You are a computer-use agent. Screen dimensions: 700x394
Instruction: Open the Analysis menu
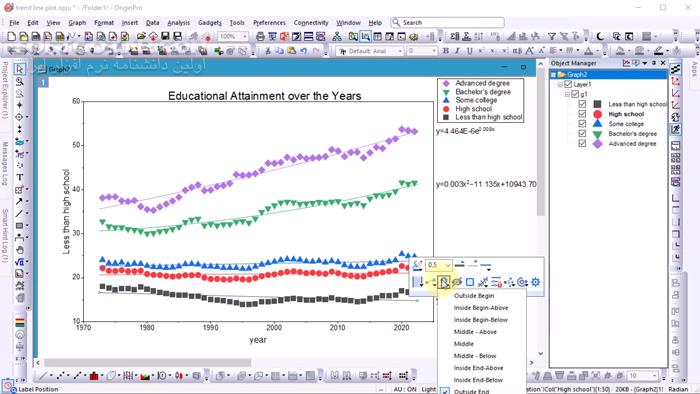point(178,22)
